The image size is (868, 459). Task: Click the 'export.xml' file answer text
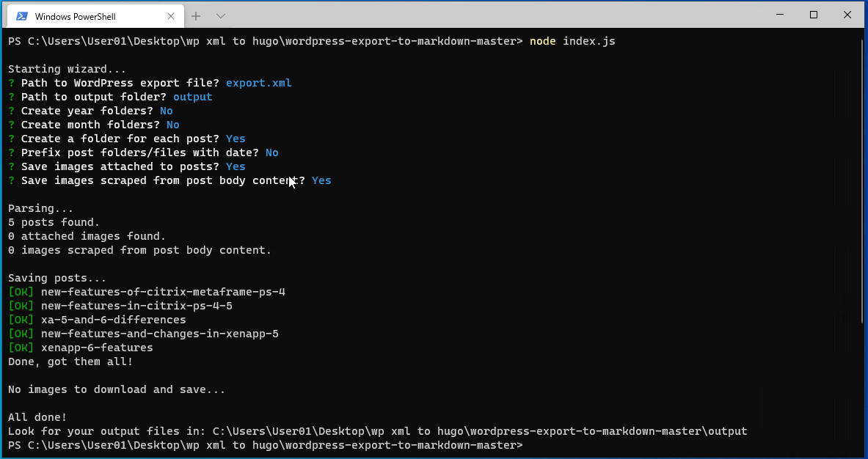[x=258, y=83]
